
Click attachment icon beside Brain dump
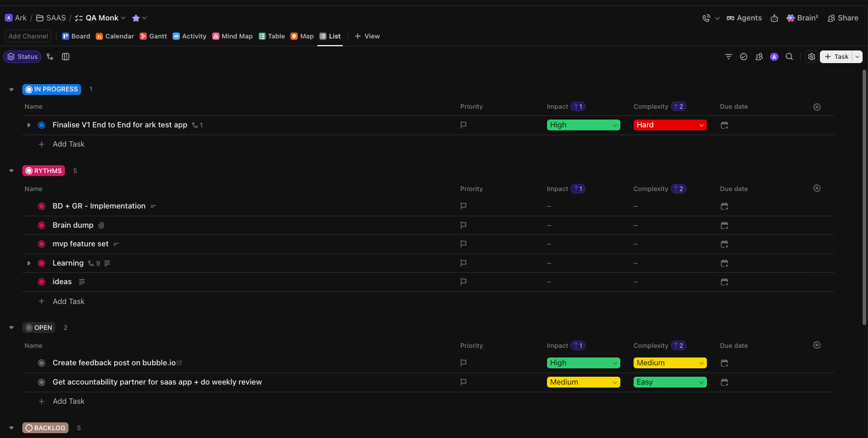101,225
